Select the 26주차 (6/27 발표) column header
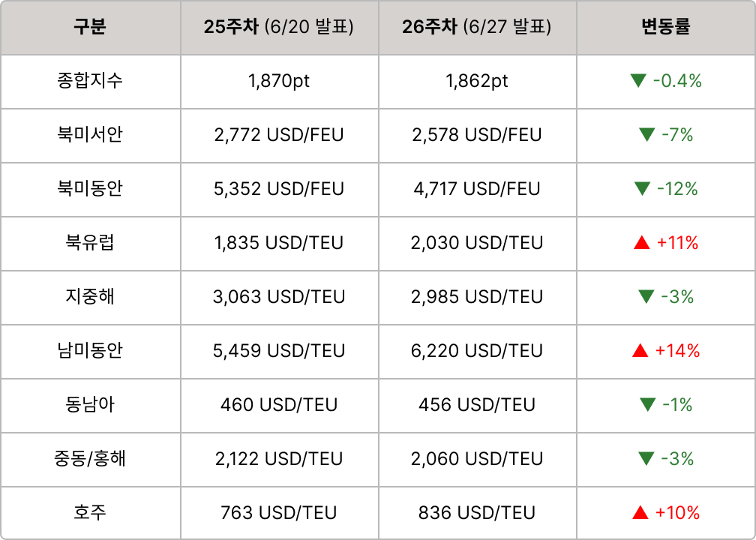The width and height of the screenshot is (756, 540). pos(477,28)
